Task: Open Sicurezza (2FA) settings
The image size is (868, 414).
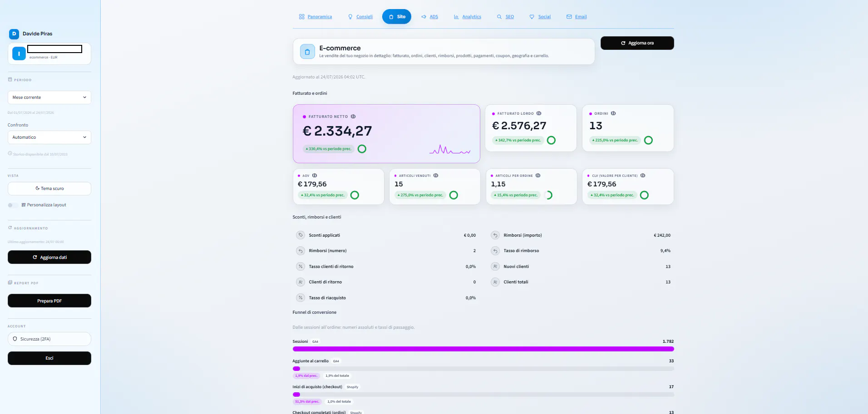Action: tap(49, 339)
